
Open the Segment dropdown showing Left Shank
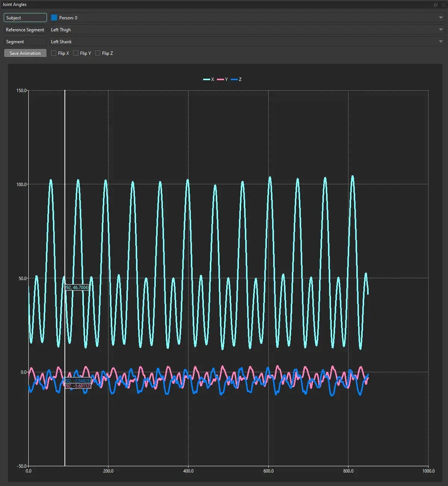pyautogui.click(x=246, y=42)
